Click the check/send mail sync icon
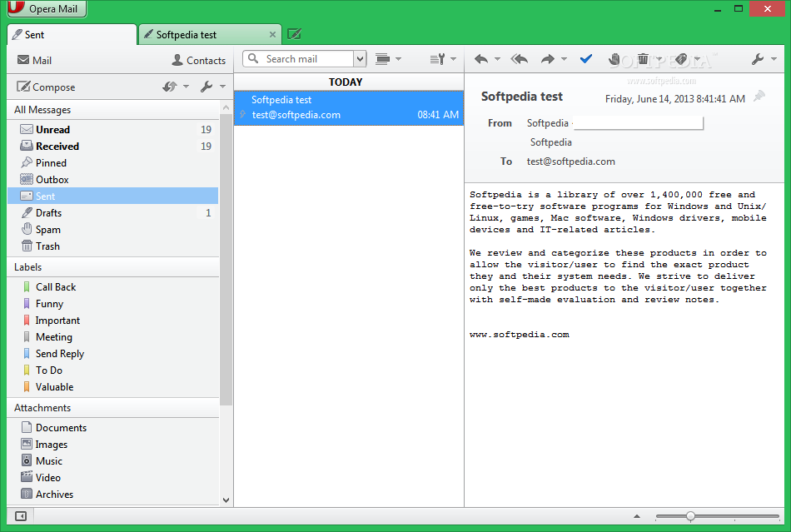This screenshot has height=532, width=791. pos(170,87)
